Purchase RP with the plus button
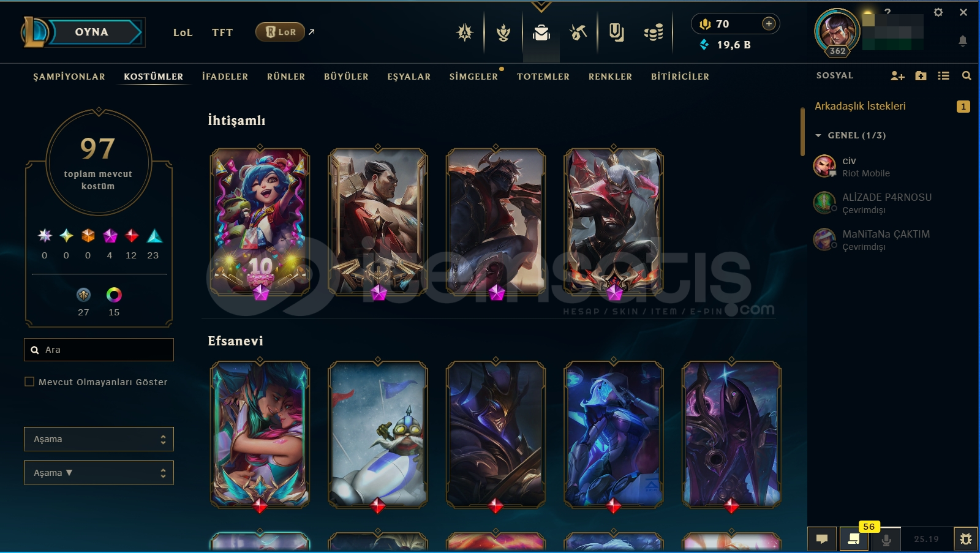Image resolution: width=980 pixels, height=553 pixels. [x=769, y=24]
